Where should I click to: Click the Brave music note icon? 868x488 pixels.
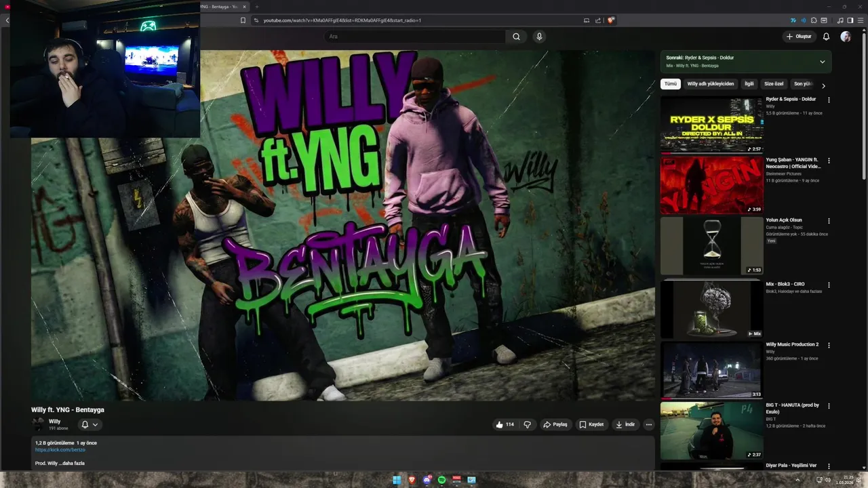(x=841, y=20)
